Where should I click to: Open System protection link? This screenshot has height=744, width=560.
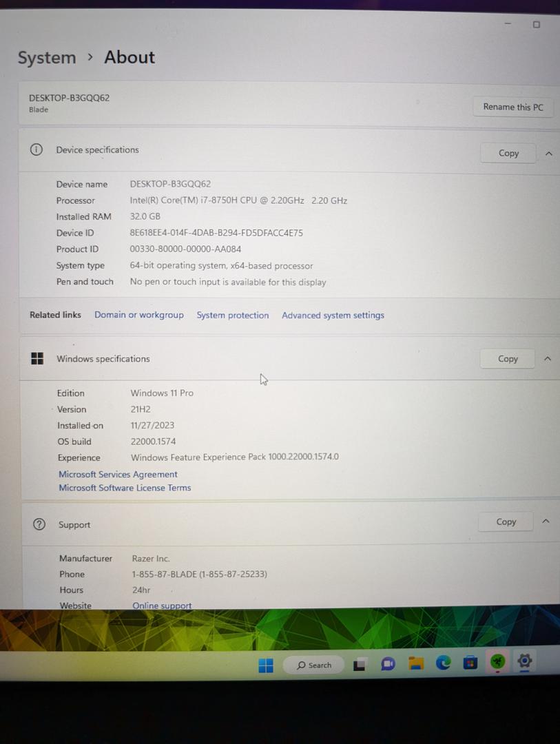pyautogui.click(x=233, y=315)
